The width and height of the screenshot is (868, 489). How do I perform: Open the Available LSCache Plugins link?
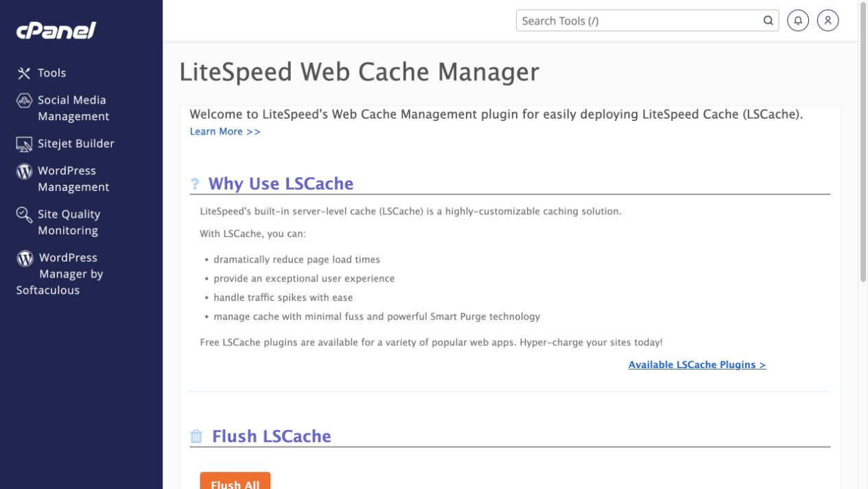click(x=697, y=365)
